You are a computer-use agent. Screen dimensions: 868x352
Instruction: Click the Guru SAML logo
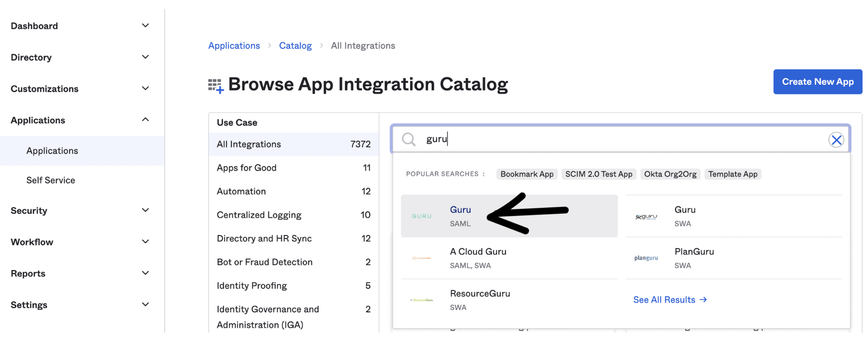(x=421, y=216)
